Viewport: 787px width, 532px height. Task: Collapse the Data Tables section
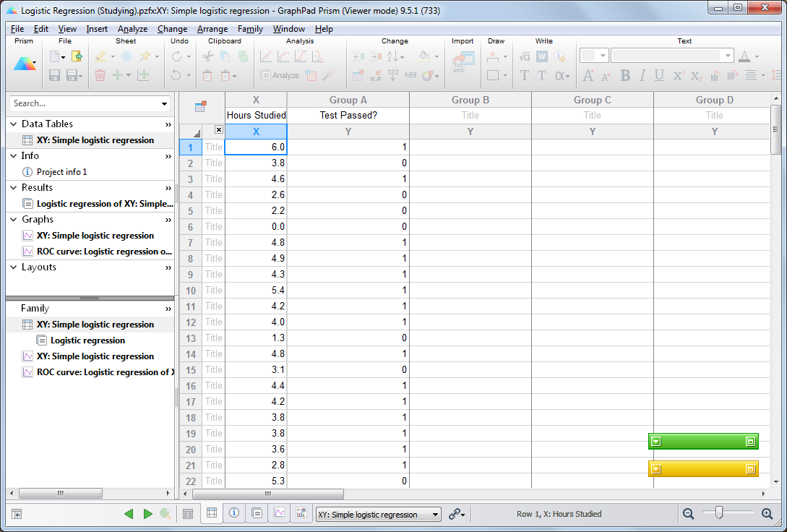tap(12, 124)
